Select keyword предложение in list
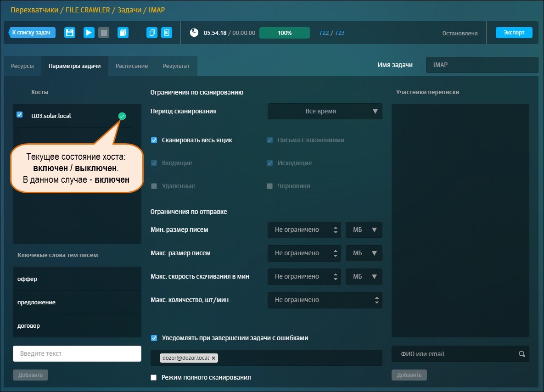Viewport: 544px width, 392px height. pyautogui.click(x=77, y=302)
